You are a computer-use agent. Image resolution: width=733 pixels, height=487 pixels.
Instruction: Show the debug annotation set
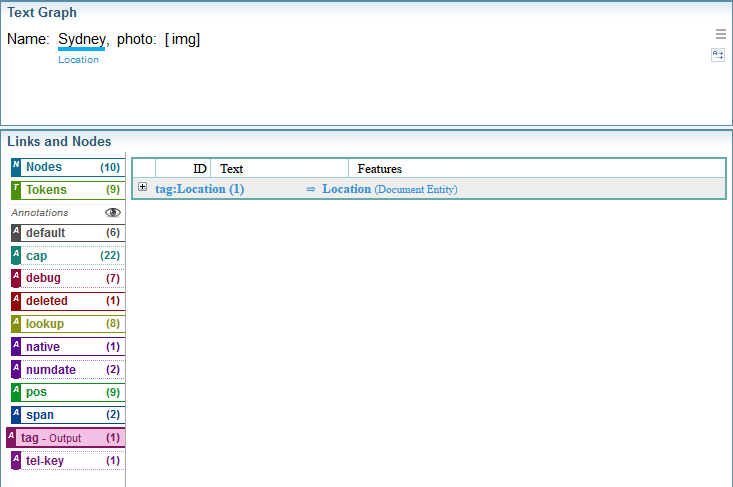67,278
